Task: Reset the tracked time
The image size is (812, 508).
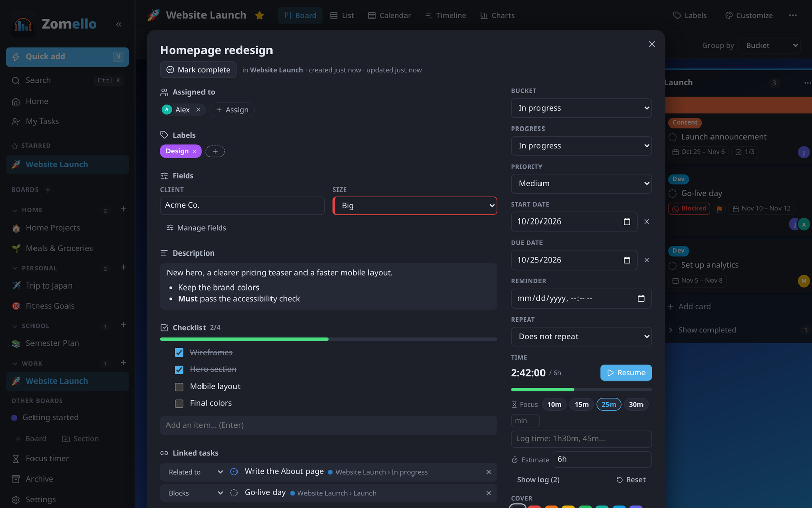Action: click(631, 480)
